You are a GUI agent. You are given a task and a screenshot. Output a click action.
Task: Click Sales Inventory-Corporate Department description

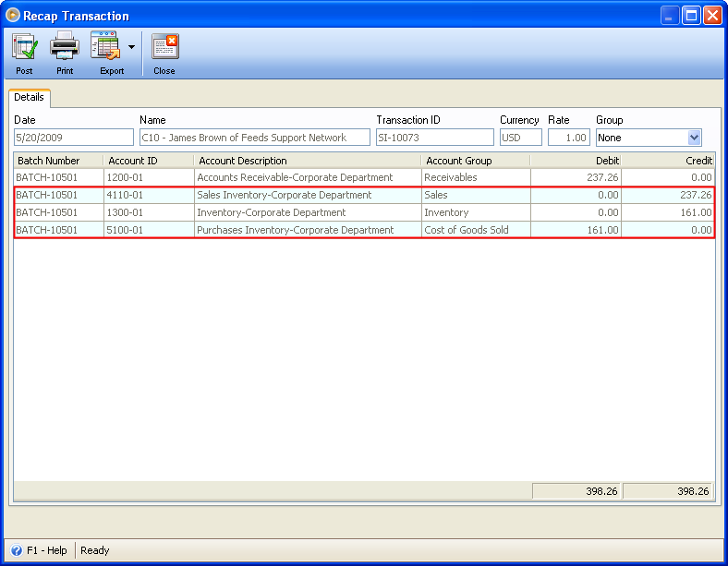click(308, 195)
